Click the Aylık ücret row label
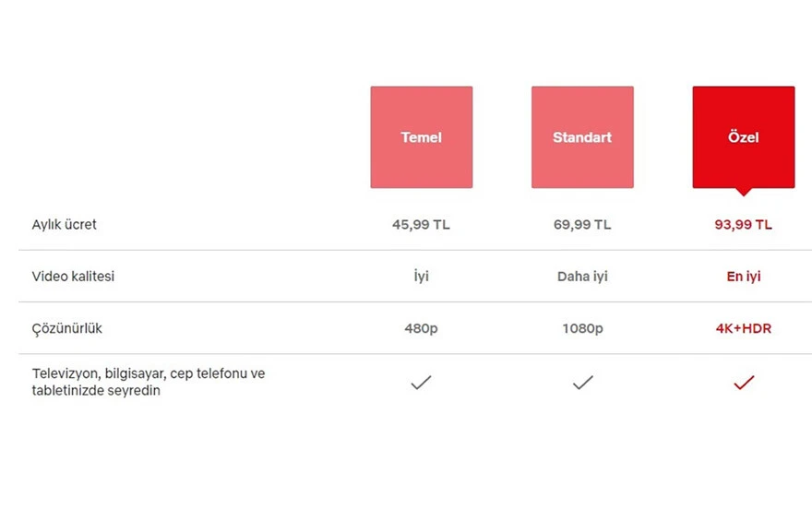The height and width of the screenshot is (508, 812). [65, 224]
